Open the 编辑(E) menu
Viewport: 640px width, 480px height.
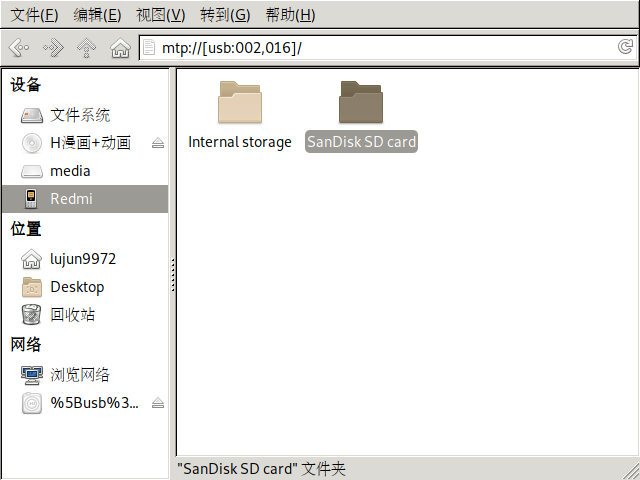click(x=97, y=15)
